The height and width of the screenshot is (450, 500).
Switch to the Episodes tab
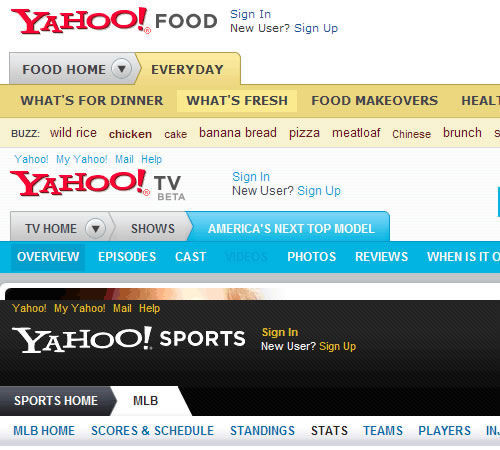(x=127, y=257)
